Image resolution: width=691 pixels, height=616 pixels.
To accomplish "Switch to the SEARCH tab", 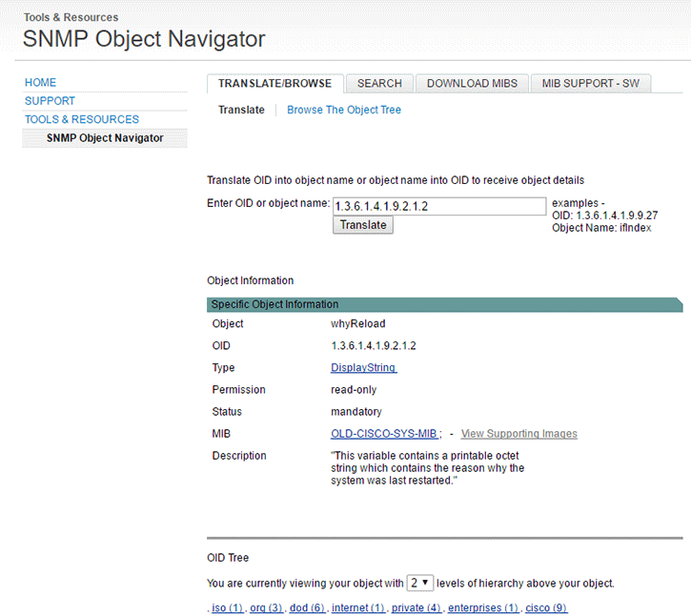I will click(379, 83).
